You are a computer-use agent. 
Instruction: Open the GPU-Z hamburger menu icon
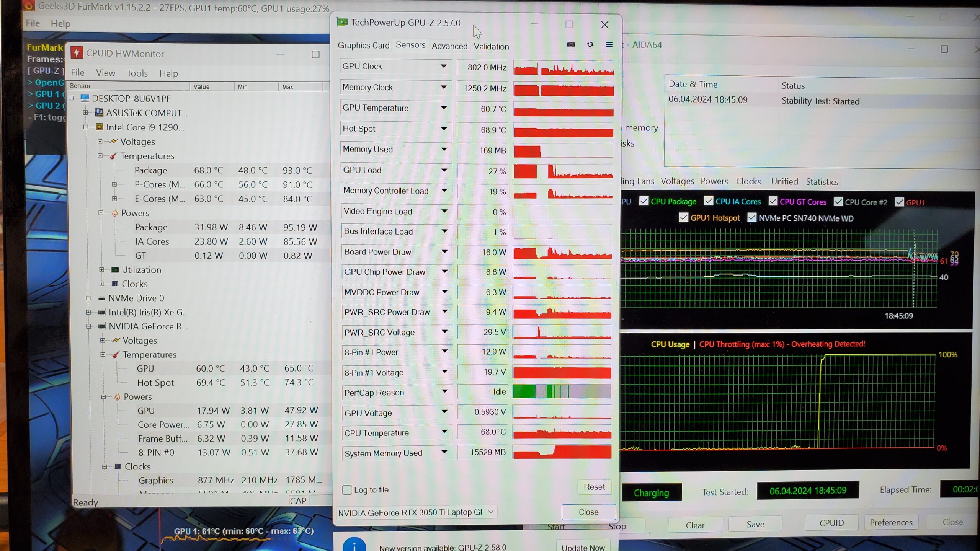(609, 45)
